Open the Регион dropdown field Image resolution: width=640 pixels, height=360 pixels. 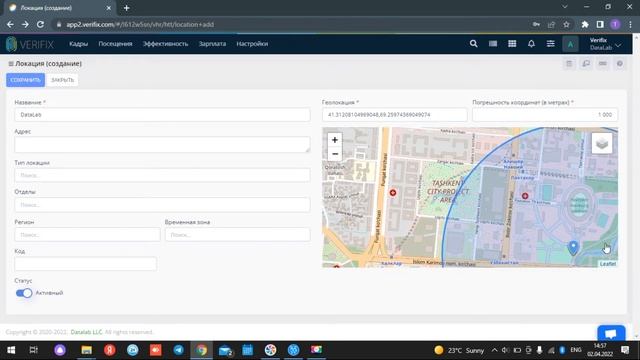tap(87, 235)
